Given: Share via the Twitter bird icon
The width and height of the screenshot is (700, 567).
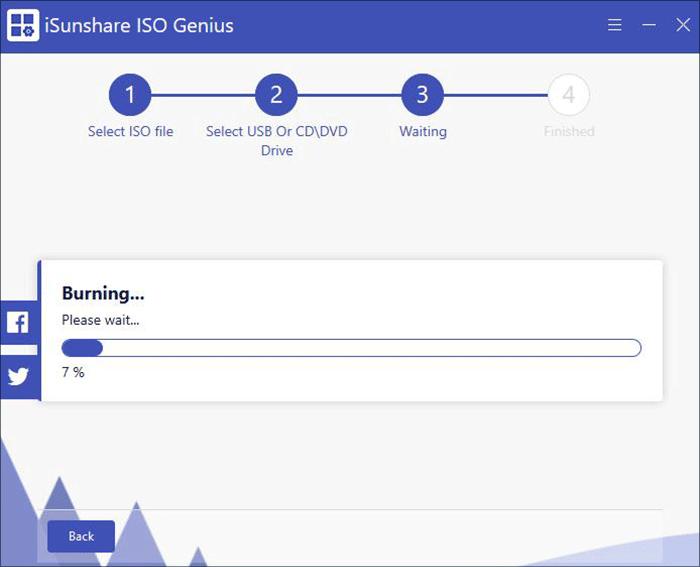Looking at the screenshot, I should [x=18, y=376].
